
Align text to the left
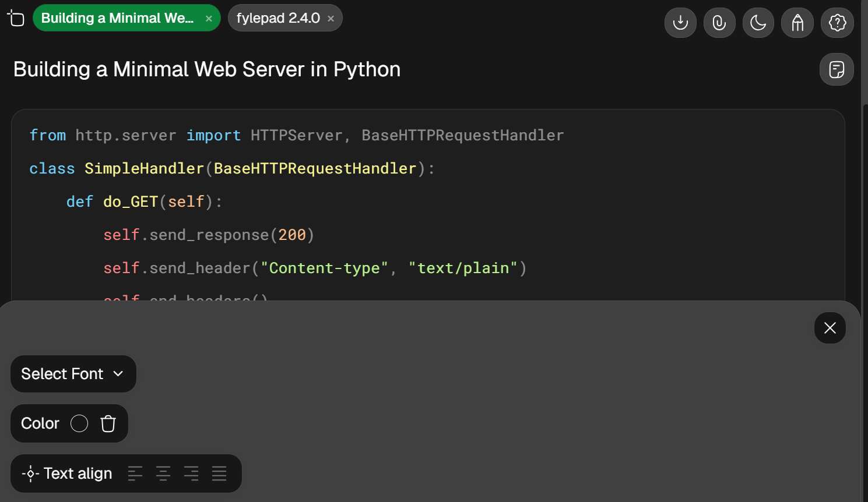pyautogui.click(x=135, y=473)
